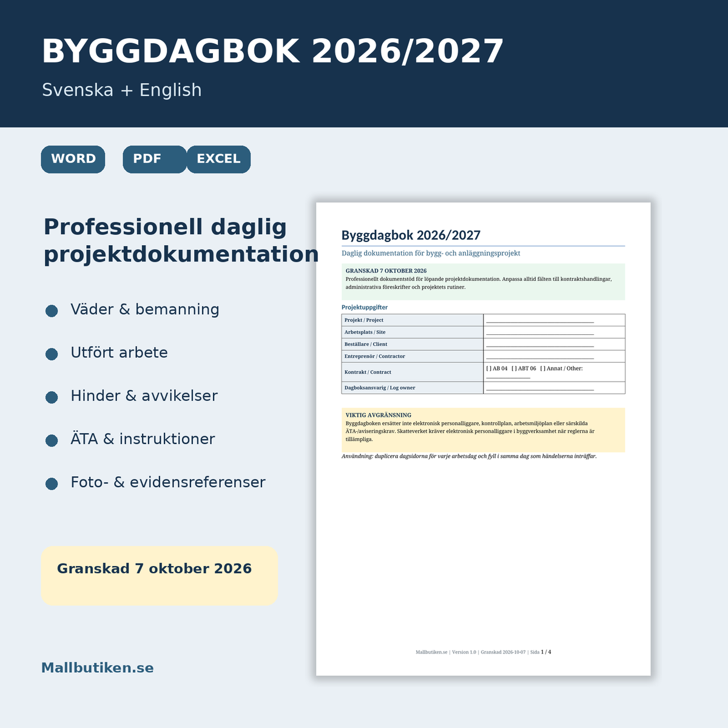728x728 pixels.
Task: Click the Mallbutiken.se brand text
Action: 97,668
